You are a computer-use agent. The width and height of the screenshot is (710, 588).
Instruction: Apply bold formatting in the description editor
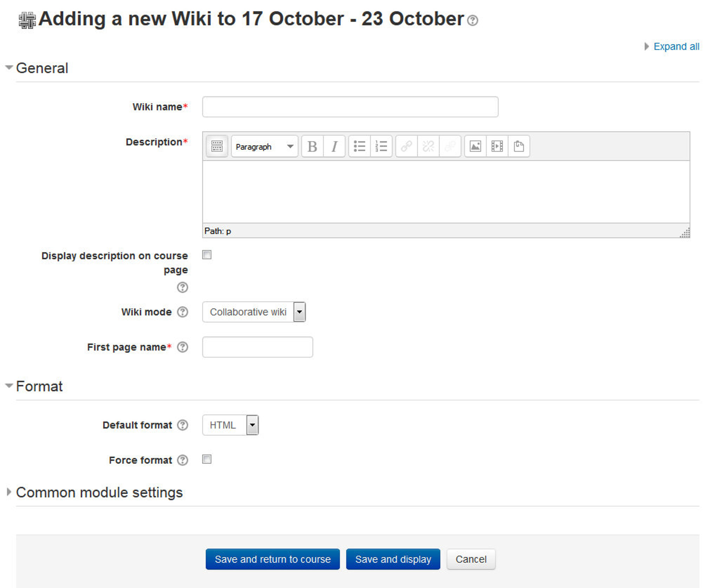(x=312, y=146)
